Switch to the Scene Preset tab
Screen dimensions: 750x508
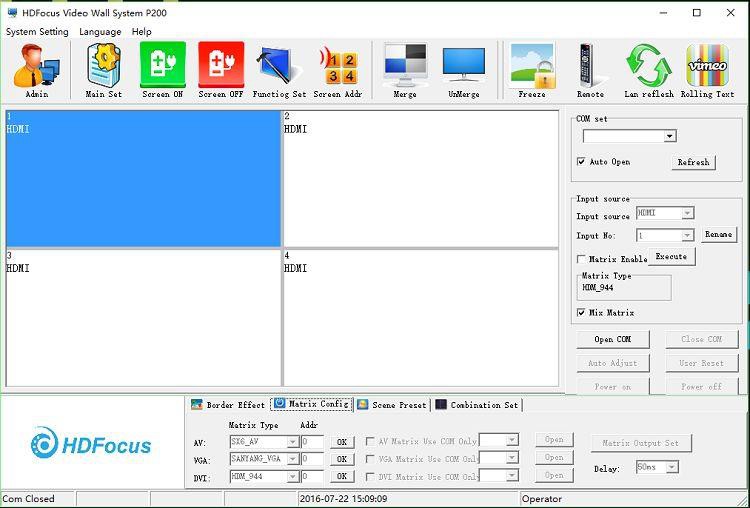tap(392, 405)
